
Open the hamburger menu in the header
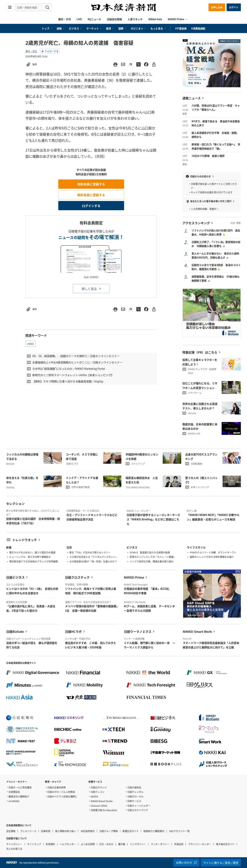[x=10, y=7]
